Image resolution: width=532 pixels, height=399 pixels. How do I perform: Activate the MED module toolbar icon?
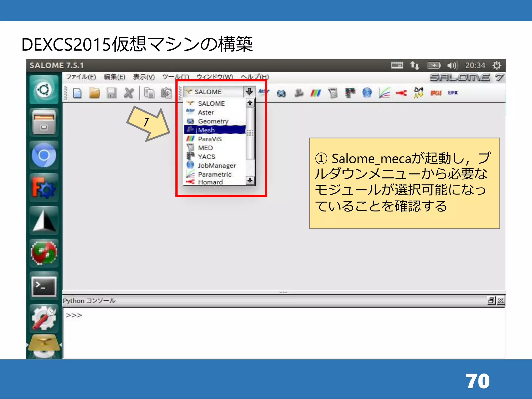tap(333, 93)
